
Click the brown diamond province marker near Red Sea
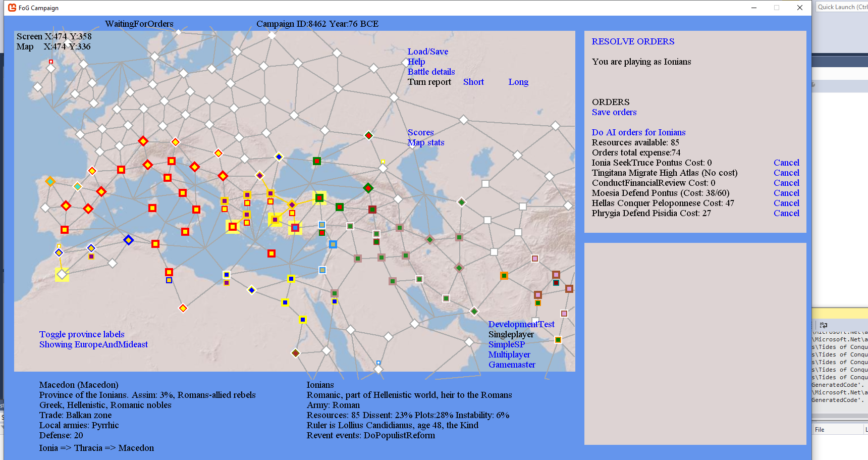pyautogui.click(x=296, y=352)
